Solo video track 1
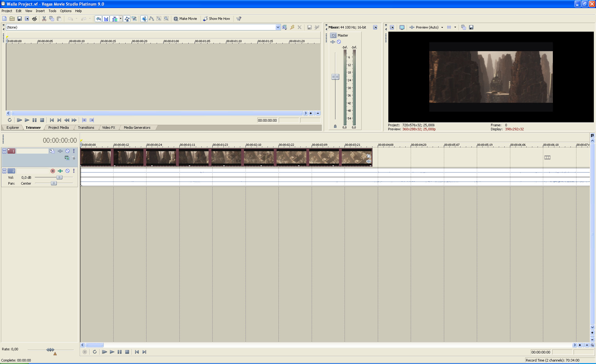This screenshot has height=364, width=596. click(74, 151)
